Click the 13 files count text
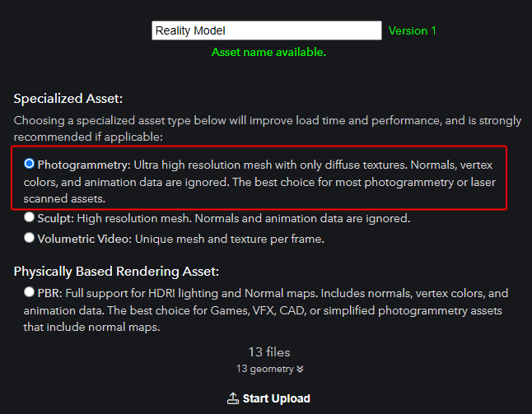Viewport: 532px width, 414px height. [x=269, y=352]
